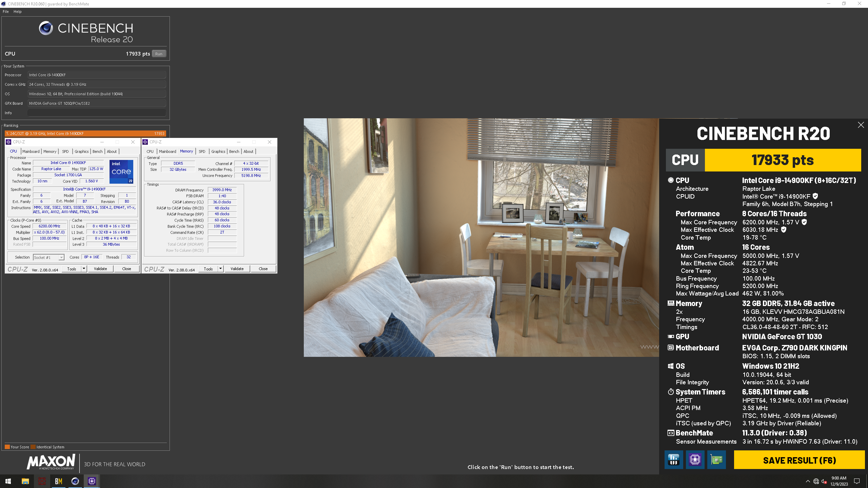Click Validate in left CPU-Z window
This screenshot has height=488, width=868.
coord(100,269)
